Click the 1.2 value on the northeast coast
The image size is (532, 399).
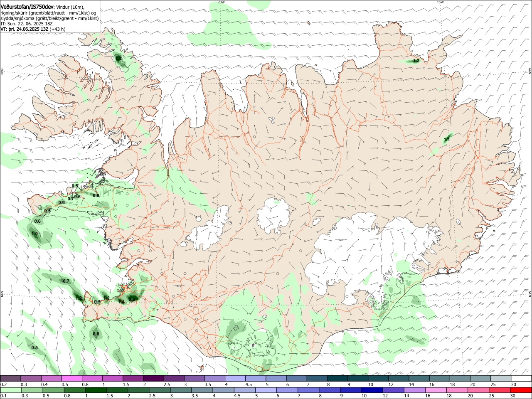click(x=416, y=61)
